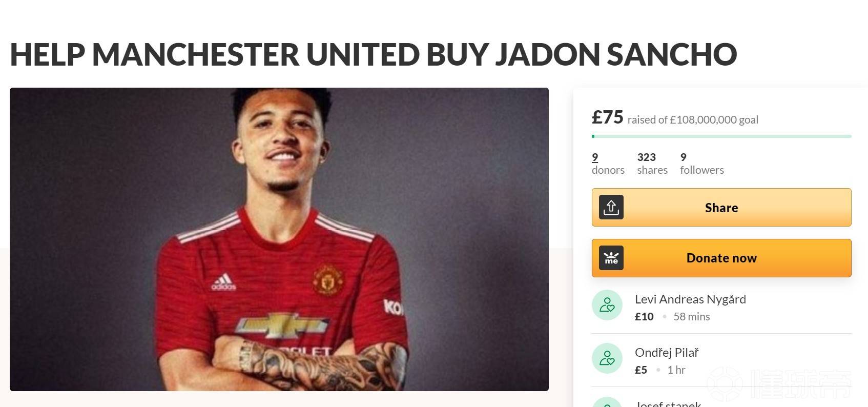Click the 323 shares count
The height and width of the screenshot is (407, 868).
652,164
